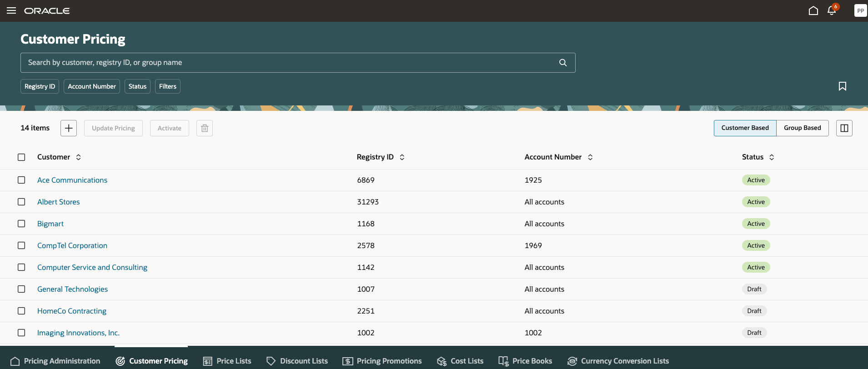Open Albert Stores customer link
Viewport: 868px width, 369px height.
(x=58, y=202)
